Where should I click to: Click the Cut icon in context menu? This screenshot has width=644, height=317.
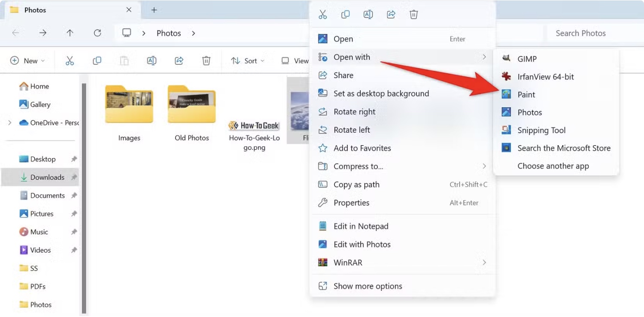(x=323, y=15)
